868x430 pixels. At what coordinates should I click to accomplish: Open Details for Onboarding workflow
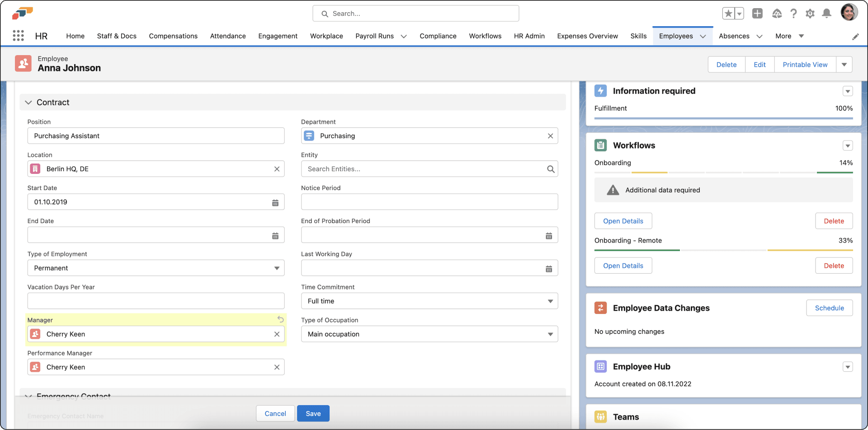(623, 221)
